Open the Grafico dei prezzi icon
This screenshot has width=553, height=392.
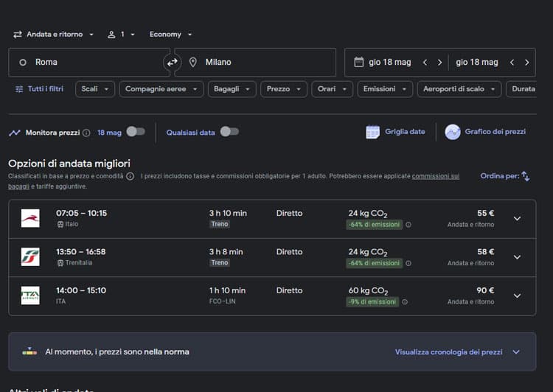[453, 132]
